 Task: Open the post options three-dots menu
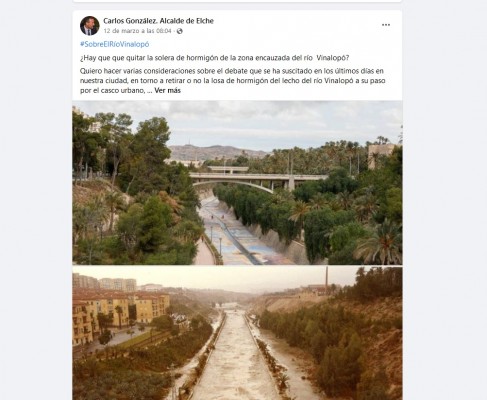386,25
